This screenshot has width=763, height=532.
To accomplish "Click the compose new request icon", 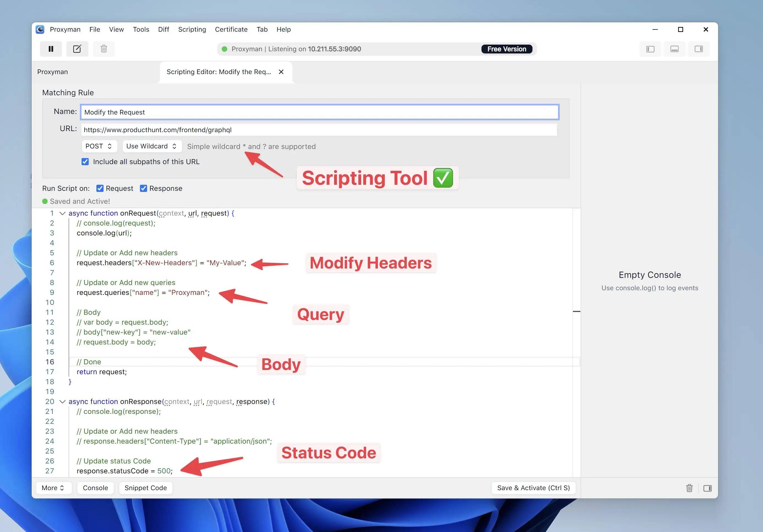I will [x=77, y=49].
